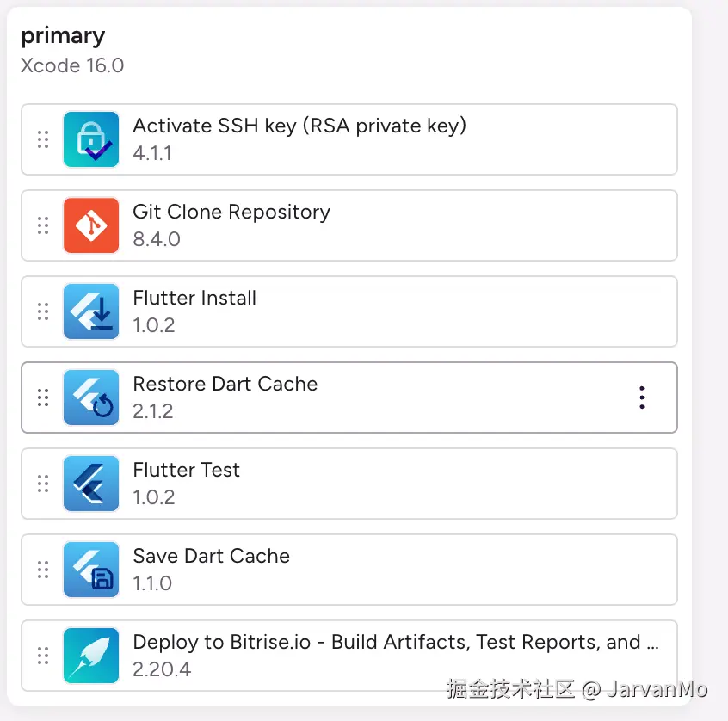Click drag handle of Save Dart Cache step
728x721 pixels.
42,570
